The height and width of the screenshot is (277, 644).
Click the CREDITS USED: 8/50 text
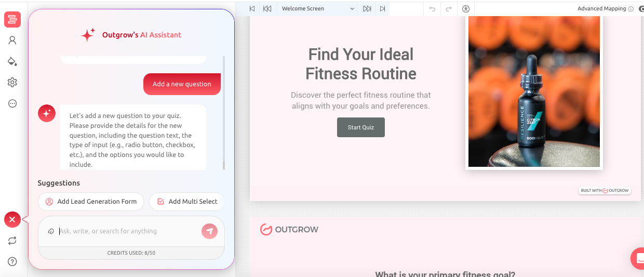coord(131,253)
